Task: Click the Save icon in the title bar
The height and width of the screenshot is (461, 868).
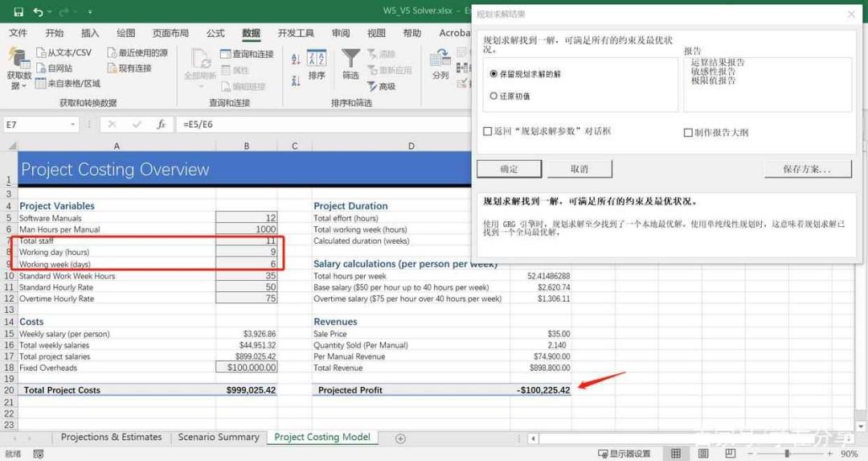Action: pos(18,11)
